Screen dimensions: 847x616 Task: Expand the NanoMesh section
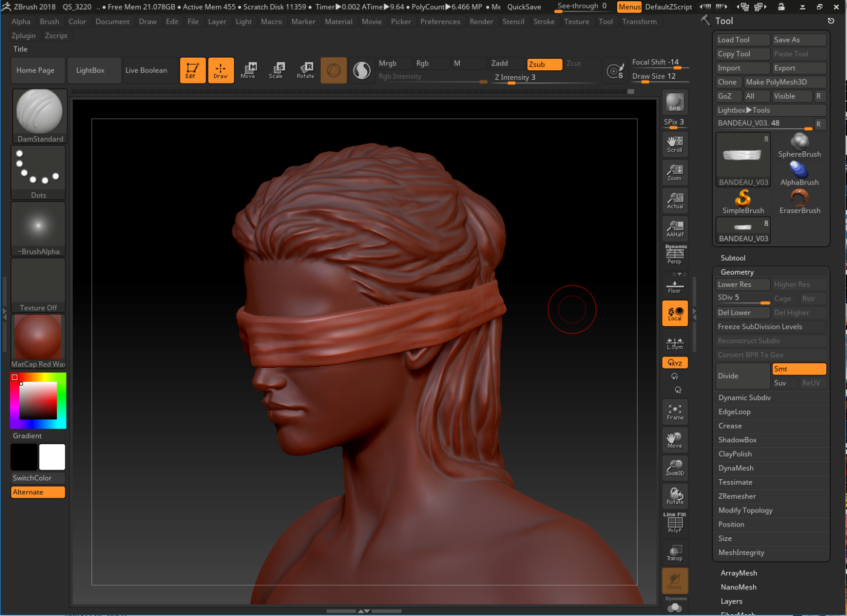click(x=738, y=587)
